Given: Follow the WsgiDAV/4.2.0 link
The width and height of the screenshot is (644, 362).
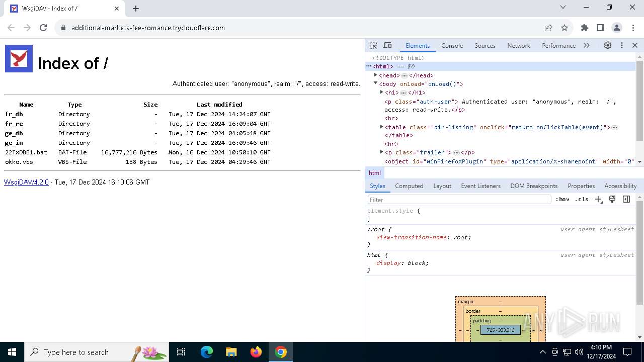Looking at the screenshot, I should tap(26, 182).
